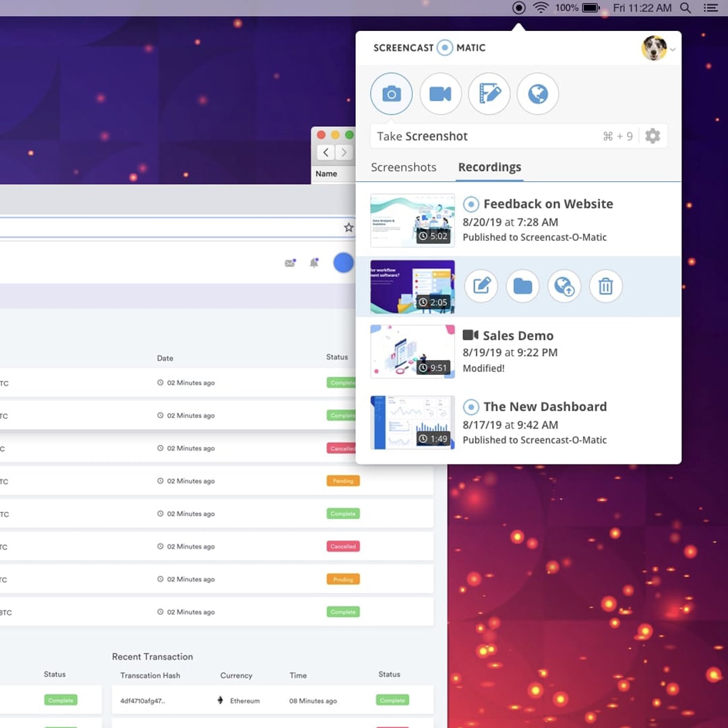Open the 2:05 recording thumbnail

(x=413, y=287)
